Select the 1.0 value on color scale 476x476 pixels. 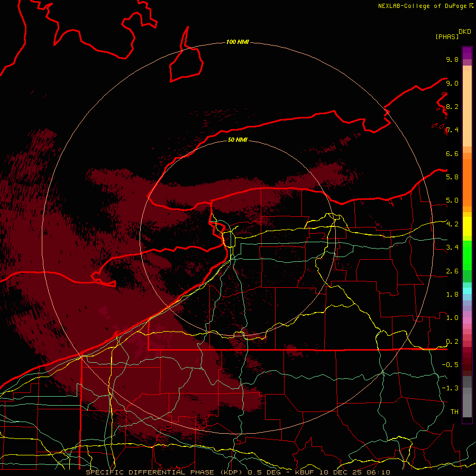coord(452,318)
